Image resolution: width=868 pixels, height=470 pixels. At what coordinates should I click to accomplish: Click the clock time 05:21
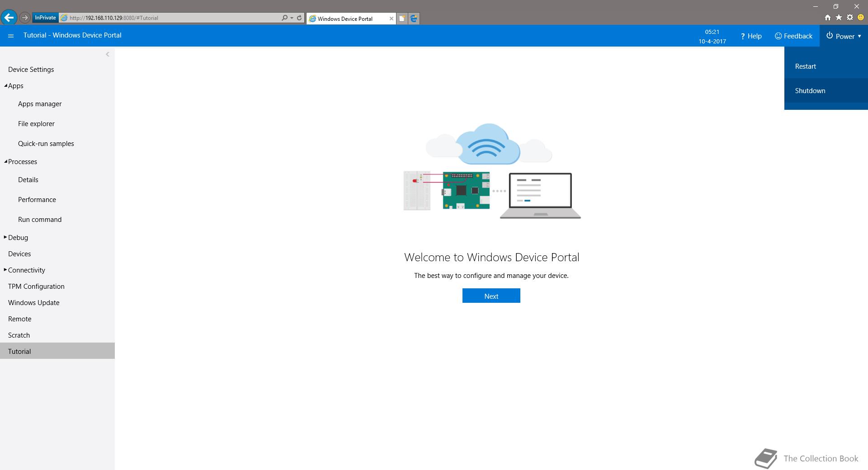(x=712, y=32)
